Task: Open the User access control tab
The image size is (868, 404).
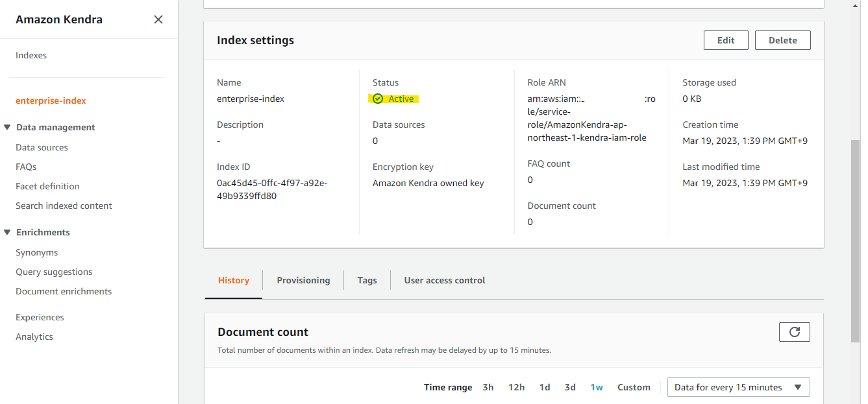Action: pyautogui.click(x=444, y=280)
